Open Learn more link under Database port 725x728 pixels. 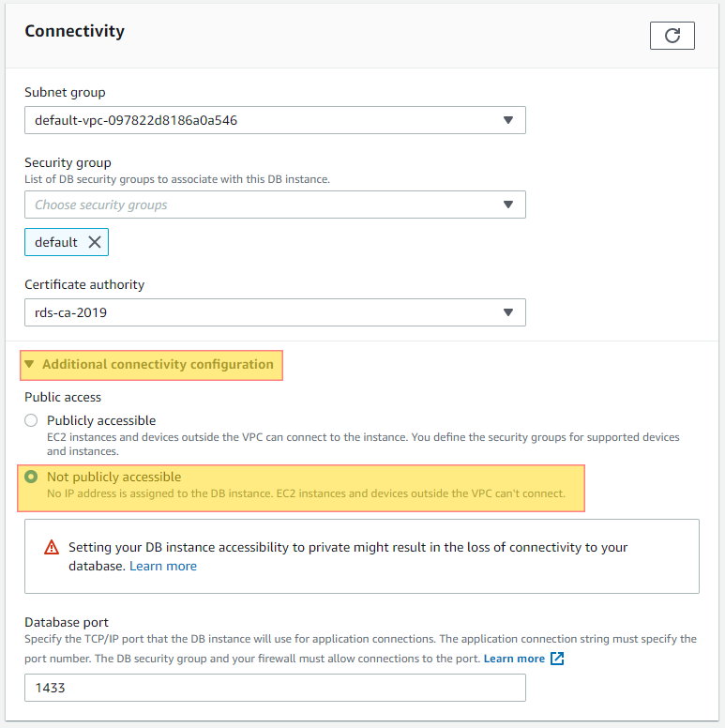tap(514, 659)
